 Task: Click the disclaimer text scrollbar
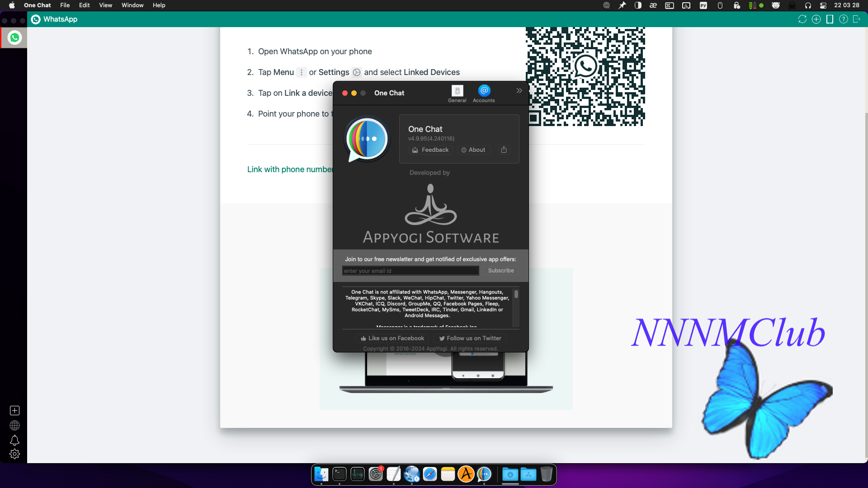click(516, 307)
